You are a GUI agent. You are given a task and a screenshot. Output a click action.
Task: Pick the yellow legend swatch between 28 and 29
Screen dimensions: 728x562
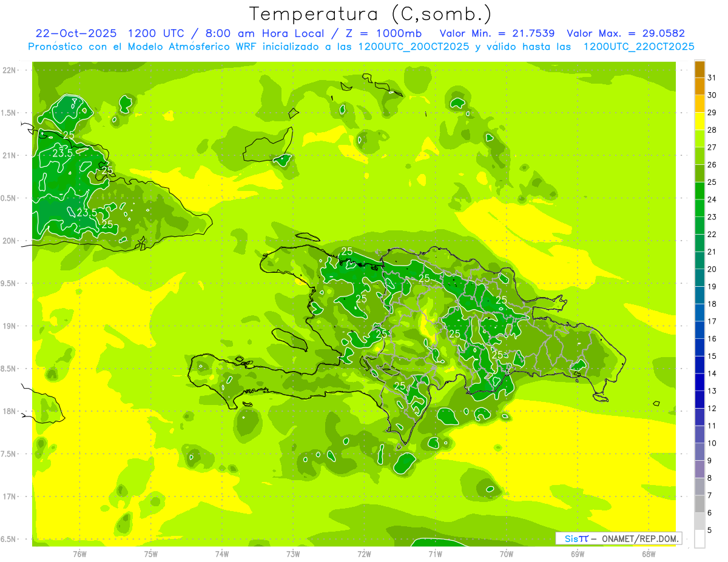tap(699, 121)
